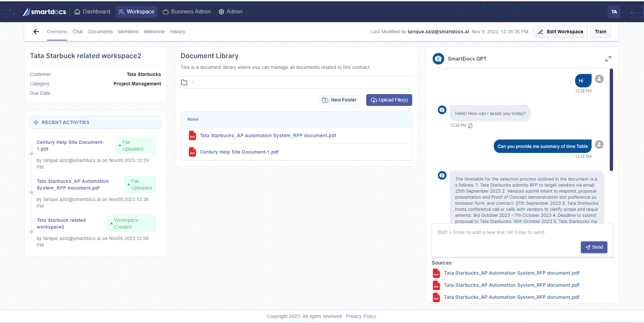644x323 pixels.
Task: Switch to the Chat tab
Action: coord(78,32)
